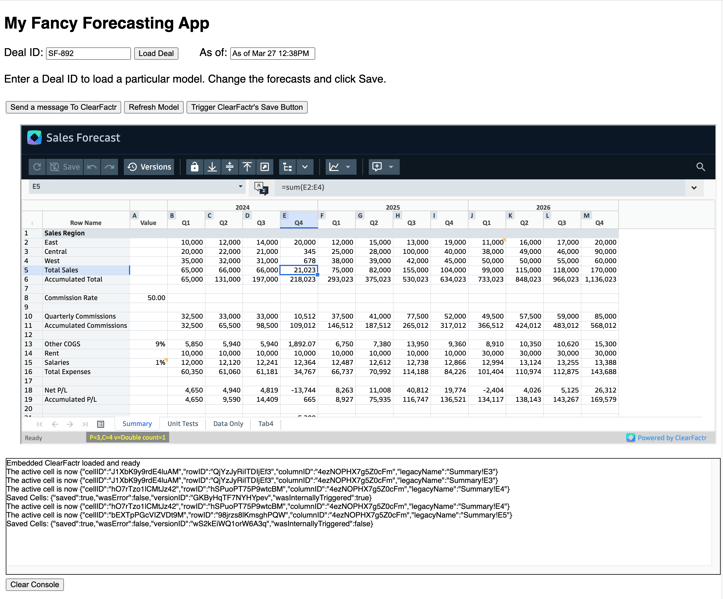
Task: Click the vertical center align icon
Action: 230,167
